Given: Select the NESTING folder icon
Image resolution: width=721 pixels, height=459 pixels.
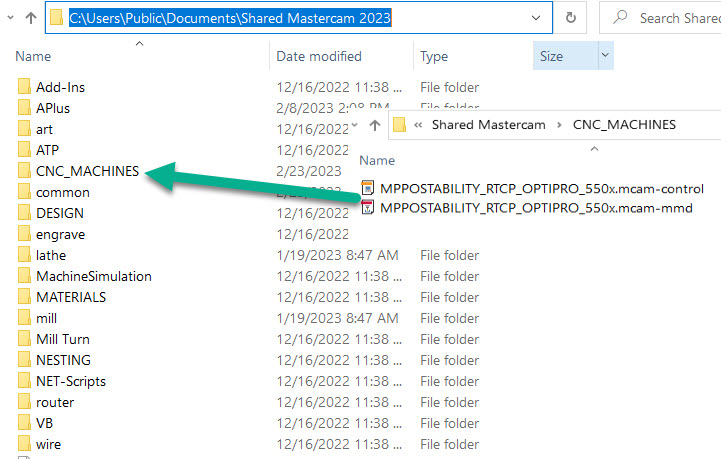Looking at the screenshot, I should coord(24,359).
